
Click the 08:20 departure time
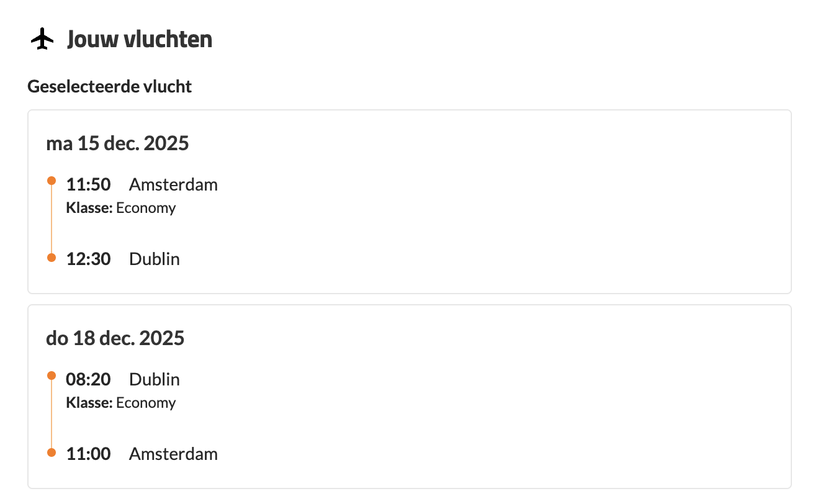[x=88, y=379]
